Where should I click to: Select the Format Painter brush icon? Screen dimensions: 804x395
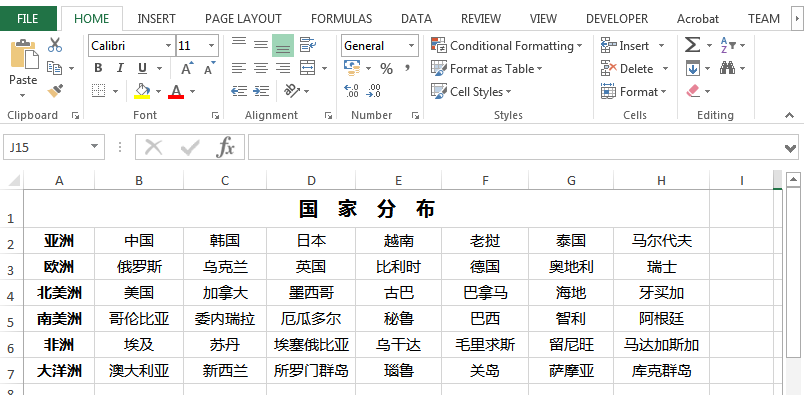[x=55, y=91]
